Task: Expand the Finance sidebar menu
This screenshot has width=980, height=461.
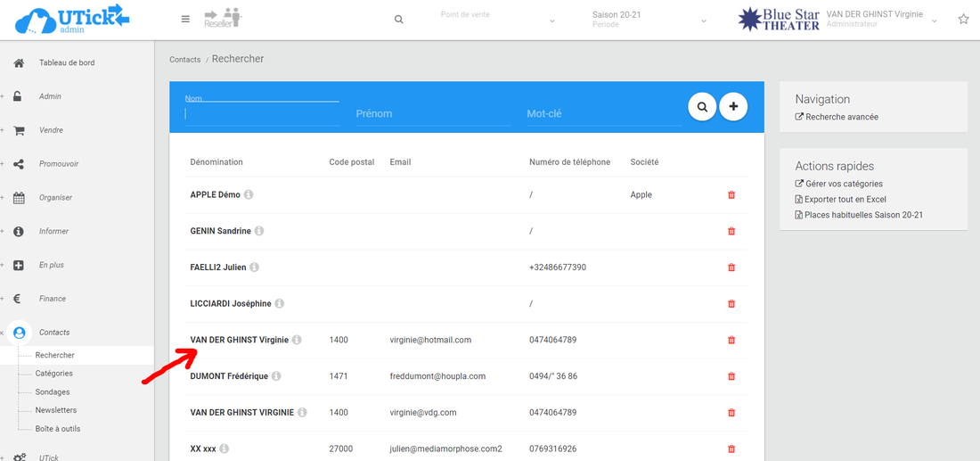Action: tap(52, 299)
